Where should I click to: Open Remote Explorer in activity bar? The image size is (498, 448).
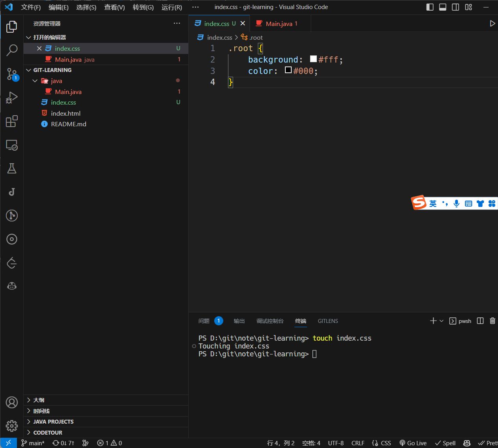[x=12, y=145]
